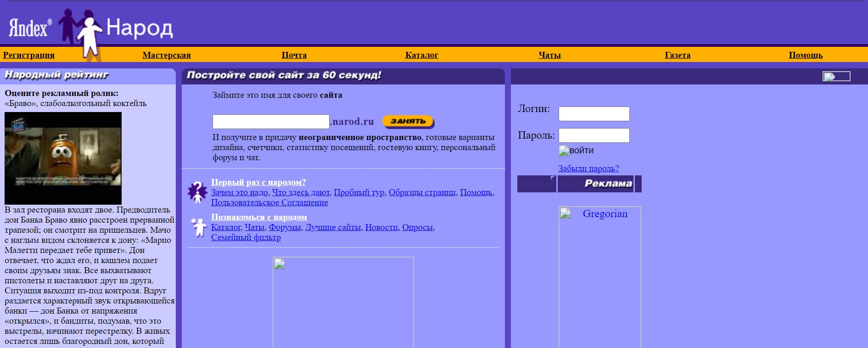868x348 pixels.
Task: Open the Познакомься с народом link
Action: pos(259,217)
